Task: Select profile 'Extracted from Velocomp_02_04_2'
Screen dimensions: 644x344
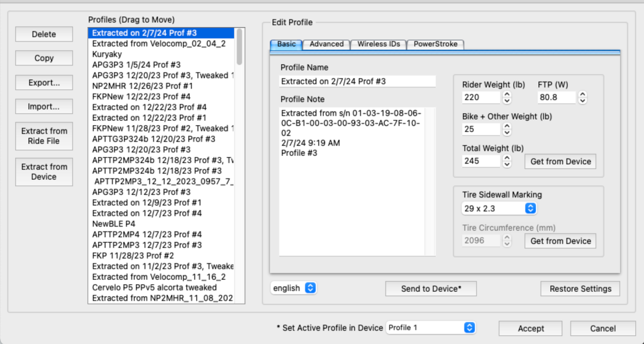Action: 161,43
